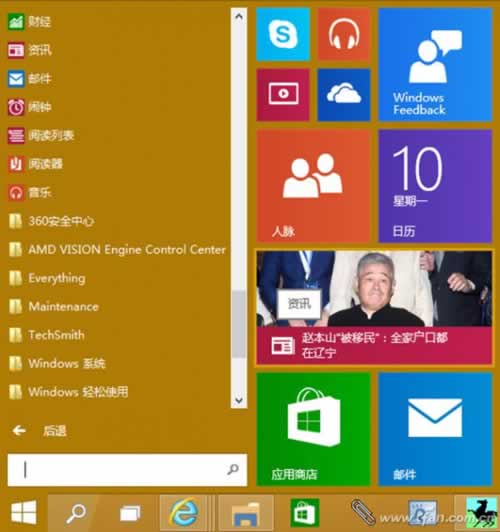The width and height of the screenshot is (500, 532).
Task: Open the news headline tile about 赵本山
Action: 374,307
